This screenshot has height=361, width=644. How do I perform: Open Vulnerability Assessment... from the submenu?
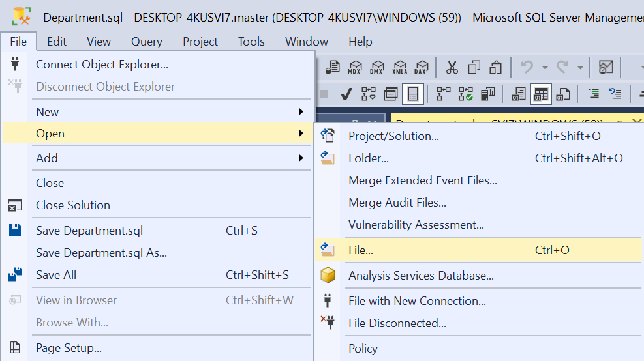416,225
